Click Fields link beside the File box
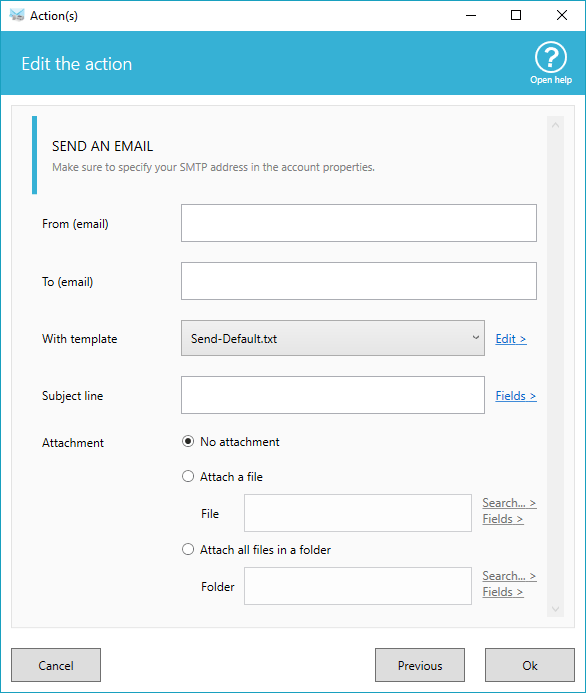586x693 pixels. point(503,519)
